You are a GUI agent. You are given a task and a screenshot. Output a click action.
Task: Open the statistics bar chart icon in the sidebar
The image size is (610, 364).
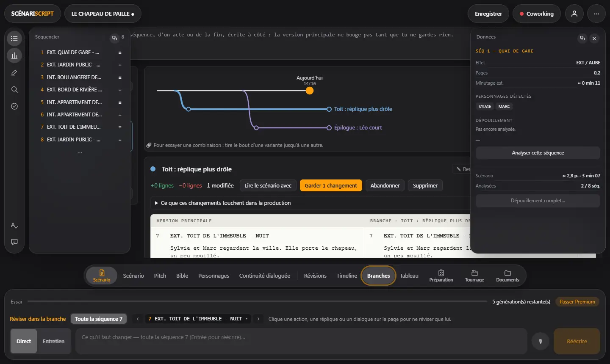pos(14,55)
